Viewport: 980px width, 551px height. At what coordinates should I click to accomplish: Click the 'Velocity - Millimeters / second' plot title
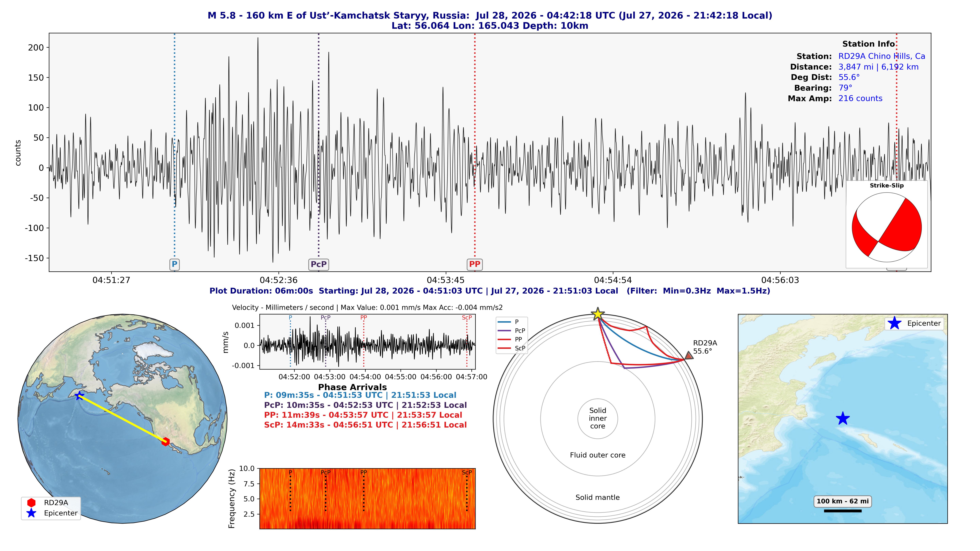coord(367,308)
